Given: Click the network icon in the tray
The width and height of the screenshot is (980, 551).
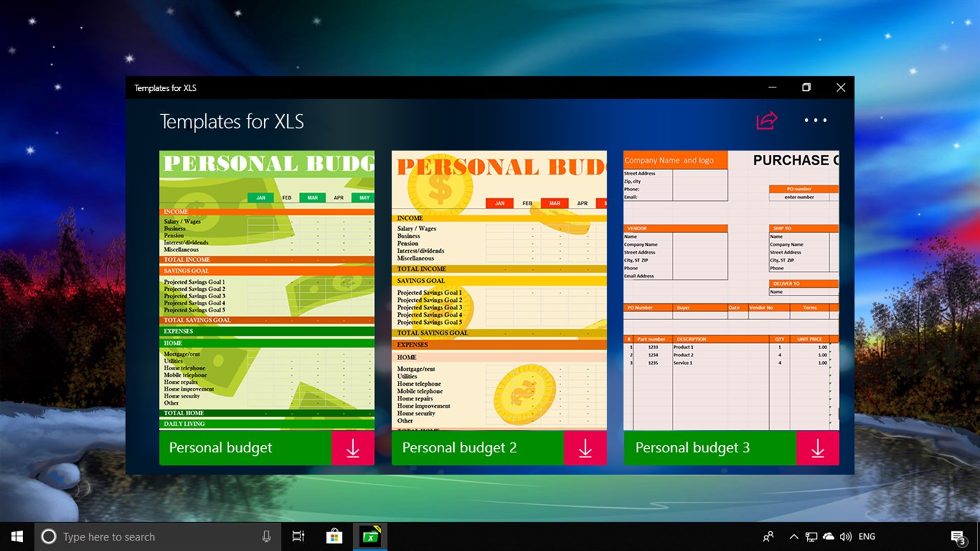Looking at the screenshot, I should click(810, 536).
